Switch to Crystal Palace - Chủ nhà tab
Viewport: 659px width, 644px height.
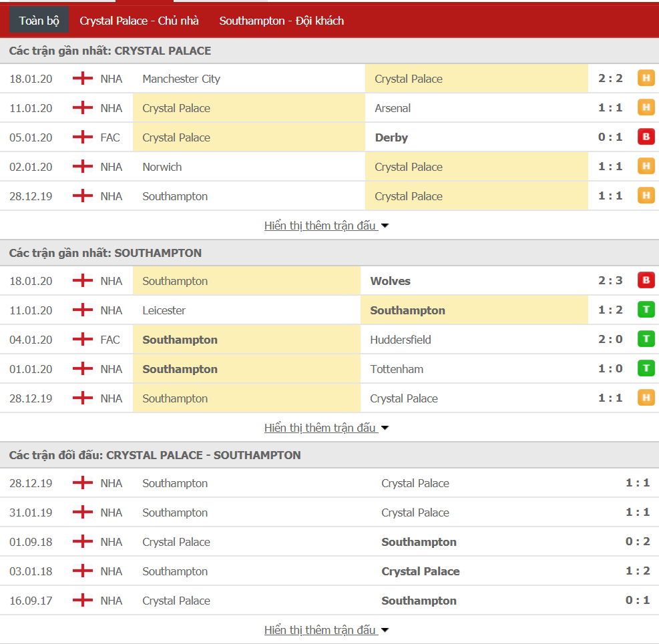[x=139, y=21]
